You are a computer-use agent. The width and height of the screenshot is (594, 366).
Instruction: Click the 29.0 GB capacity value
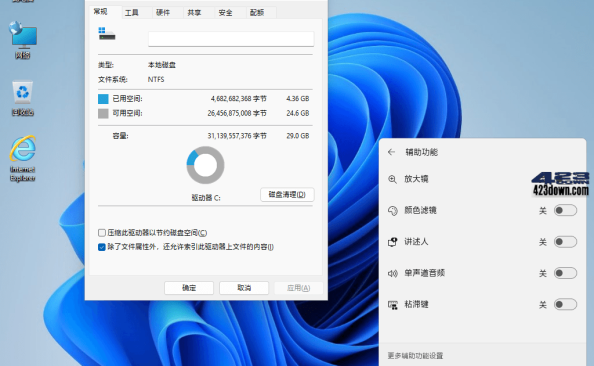pos(298,136)
